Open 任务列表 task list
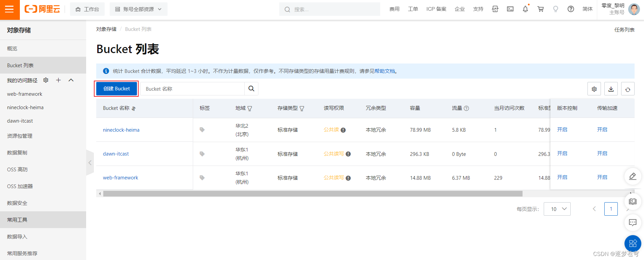 pos(624,30)
